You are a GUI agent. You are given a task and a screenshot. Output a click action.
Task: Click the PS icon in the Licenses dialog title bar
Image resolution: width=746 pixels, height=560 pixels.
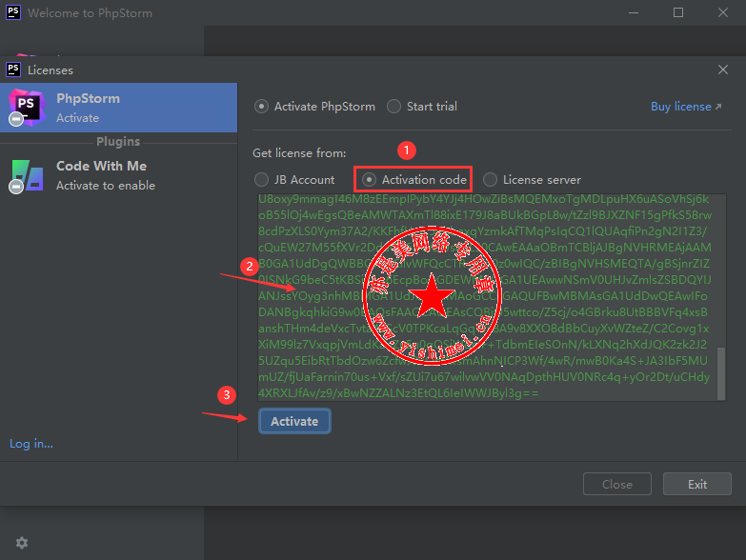click(13, 70)
